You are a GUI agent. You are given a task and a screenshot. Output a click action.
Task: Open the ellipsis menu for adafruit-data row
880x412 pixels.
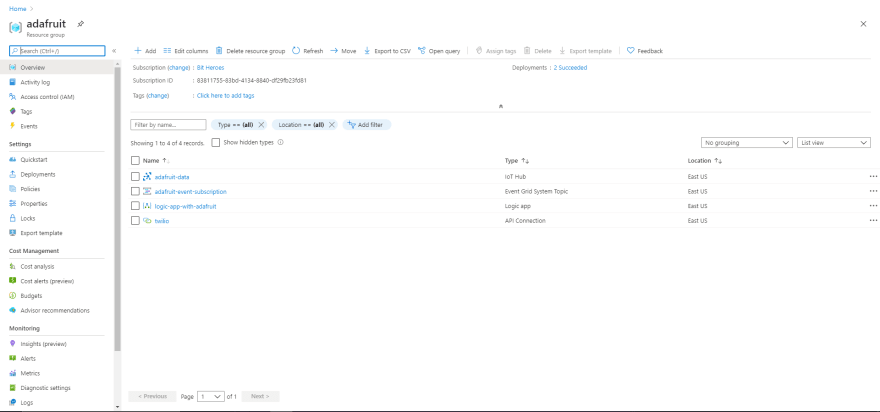873,176
